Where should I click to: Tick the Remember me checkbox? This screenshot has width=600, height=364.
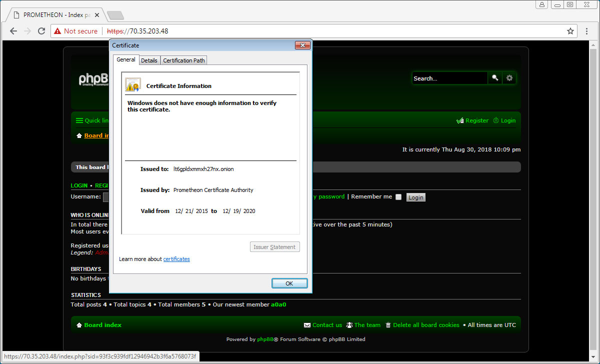pyautogui.click(x=398, y=197)
